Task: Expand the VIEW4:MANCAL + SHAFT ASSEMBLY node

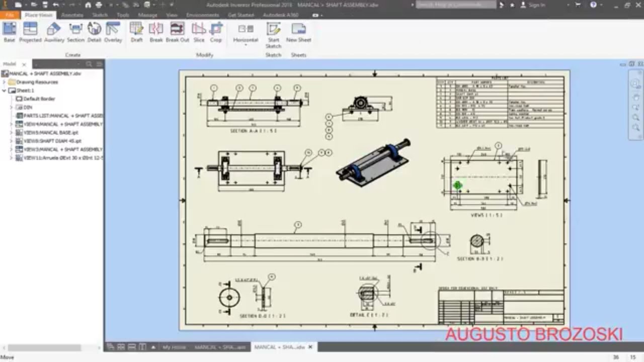Action: 12,124
